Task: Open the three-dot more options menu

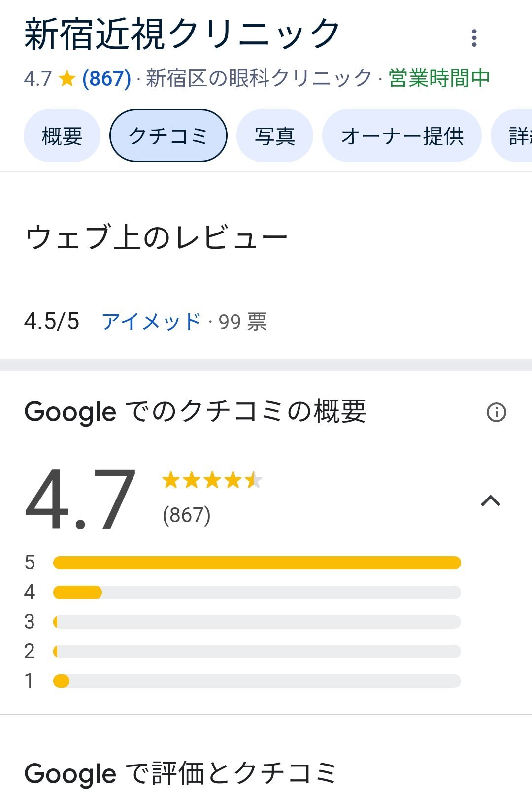Action: pyautogui.click(x=474, y=38)
